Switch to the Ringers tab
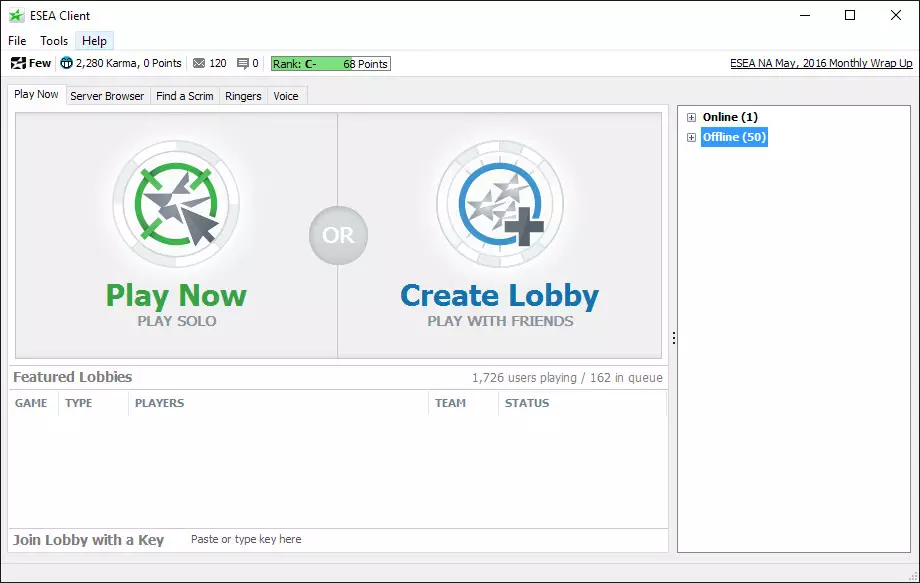Screen dimensions: 920x583 tap(243, 96)
